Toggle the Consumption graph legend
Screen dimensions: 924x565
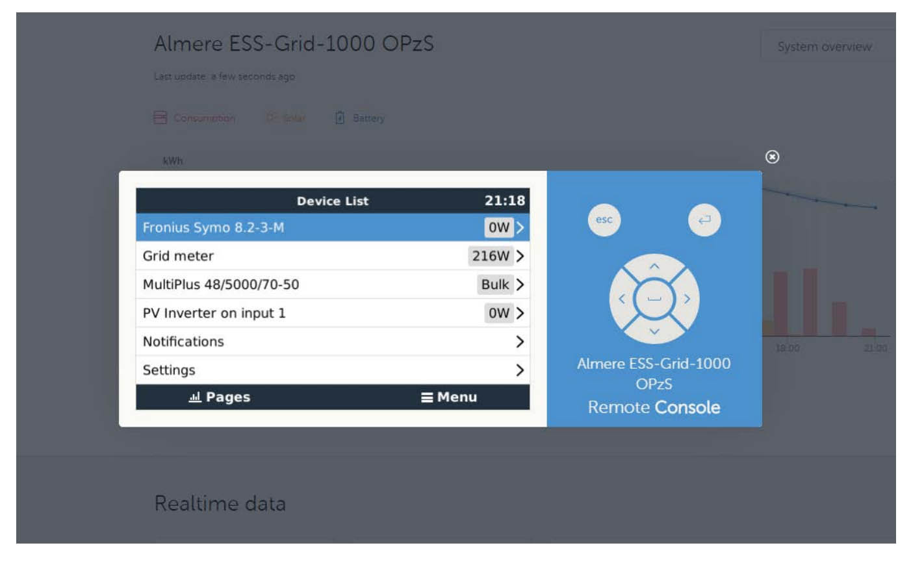(196, 118)
